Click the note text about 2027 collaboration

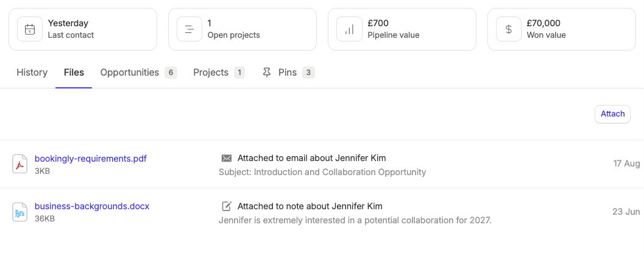[355, 220]
